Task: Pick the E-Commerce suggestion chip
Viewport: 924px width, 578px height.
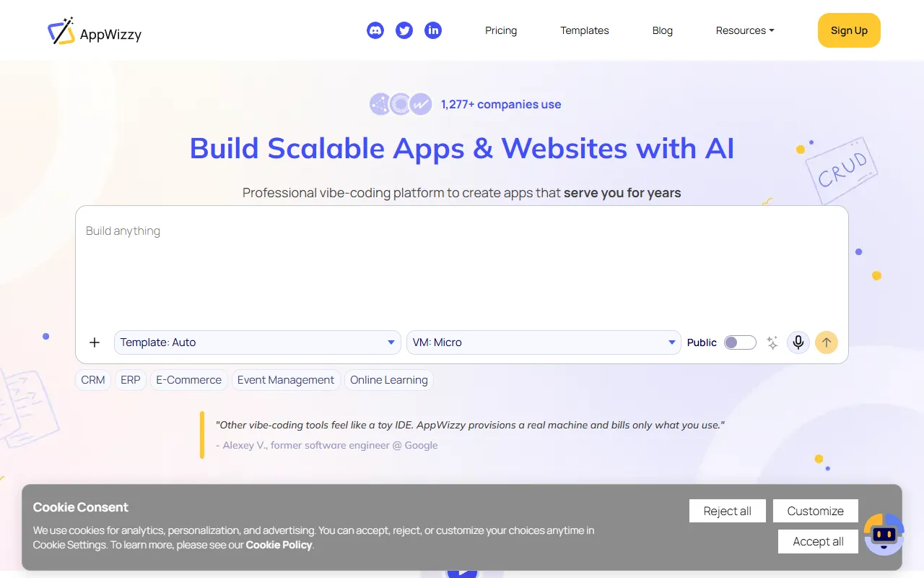Action: (189, 380)
